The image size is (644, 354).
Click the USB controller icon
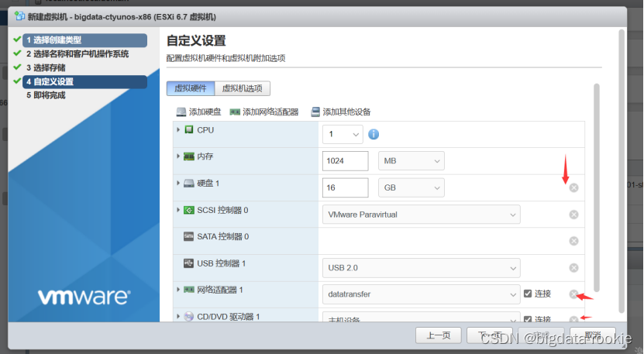[x=188, y=263]
